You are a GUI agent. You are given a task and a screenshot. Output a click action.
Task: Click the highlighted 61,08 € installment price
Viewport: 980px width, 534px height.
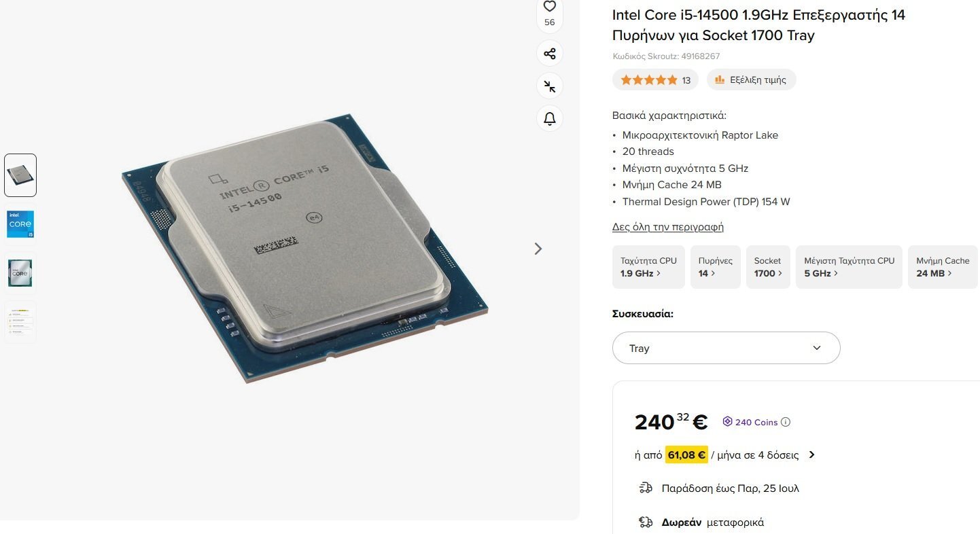point(686,455)
